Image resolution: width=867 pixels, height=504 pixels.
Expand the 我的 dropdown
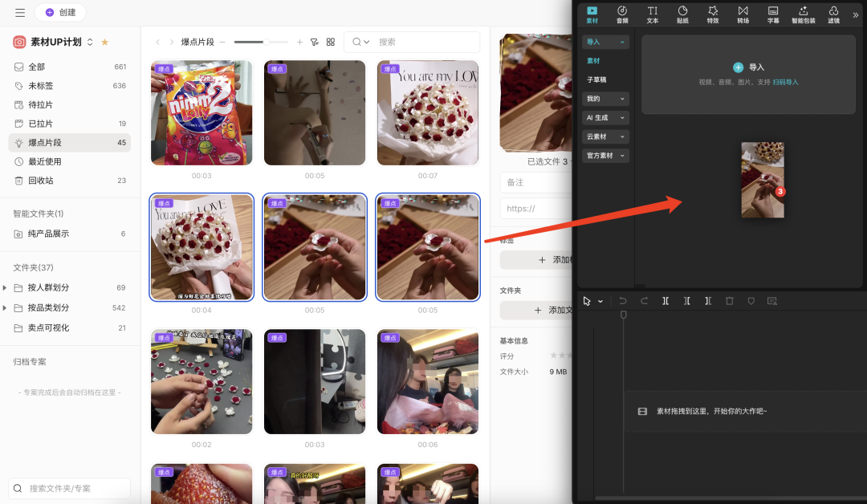[605, 99]
